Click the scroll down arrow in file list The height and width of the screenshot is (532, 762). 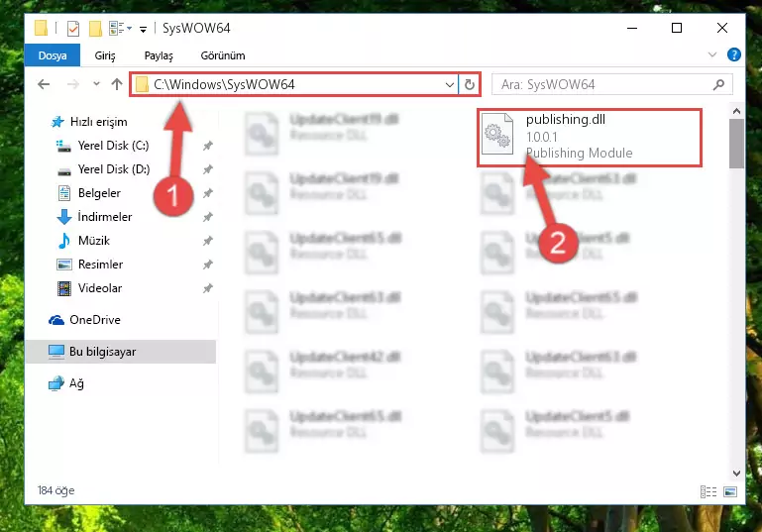click(x=736, y=474)
